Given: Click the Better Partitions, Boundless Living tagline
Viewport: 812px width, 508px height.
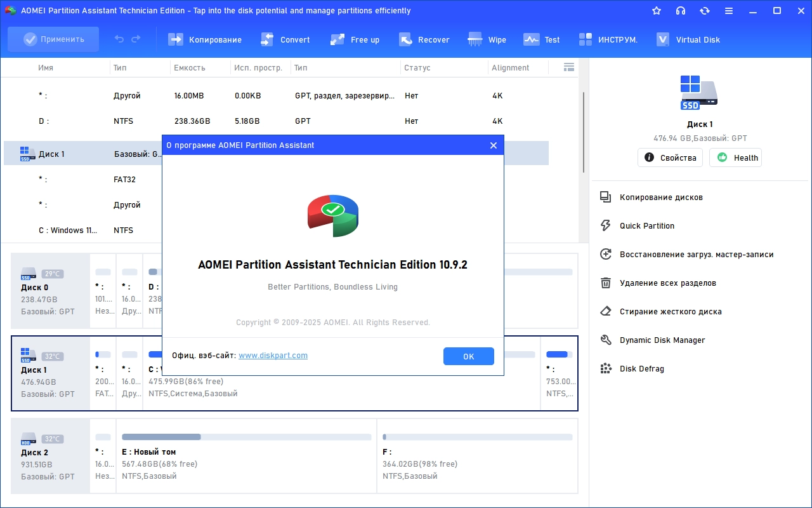Looking at the screenshot, I should point(332,287).
